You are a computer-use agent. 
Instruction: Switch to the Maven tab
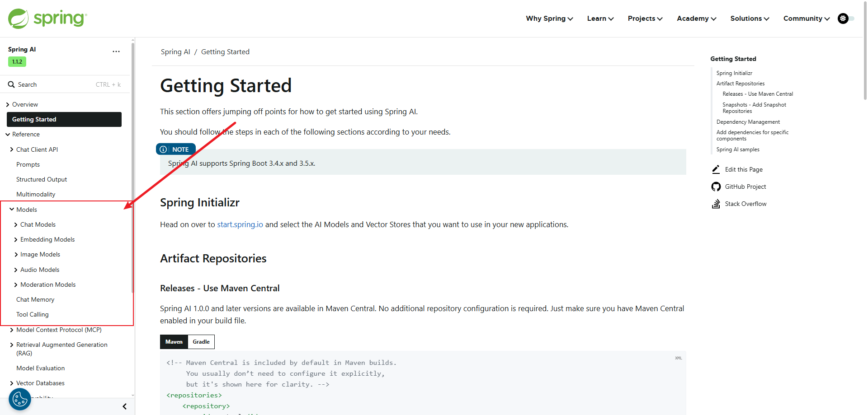pyautogui.click(x=174, y=342)
